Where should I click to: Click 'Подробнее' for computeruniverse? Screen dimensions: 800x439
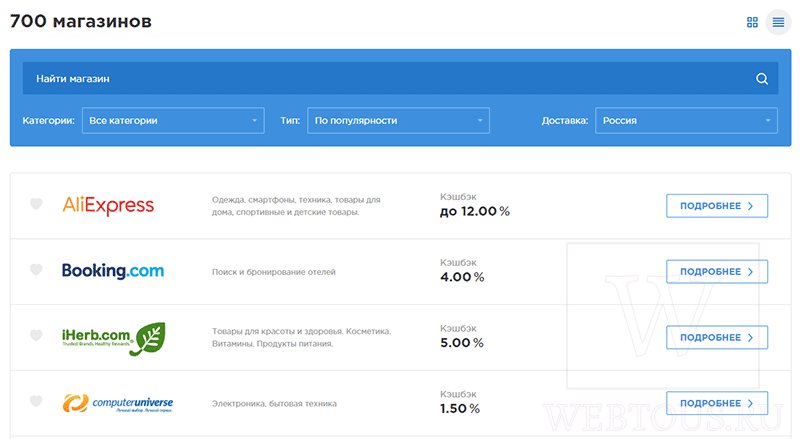point(717,403)
